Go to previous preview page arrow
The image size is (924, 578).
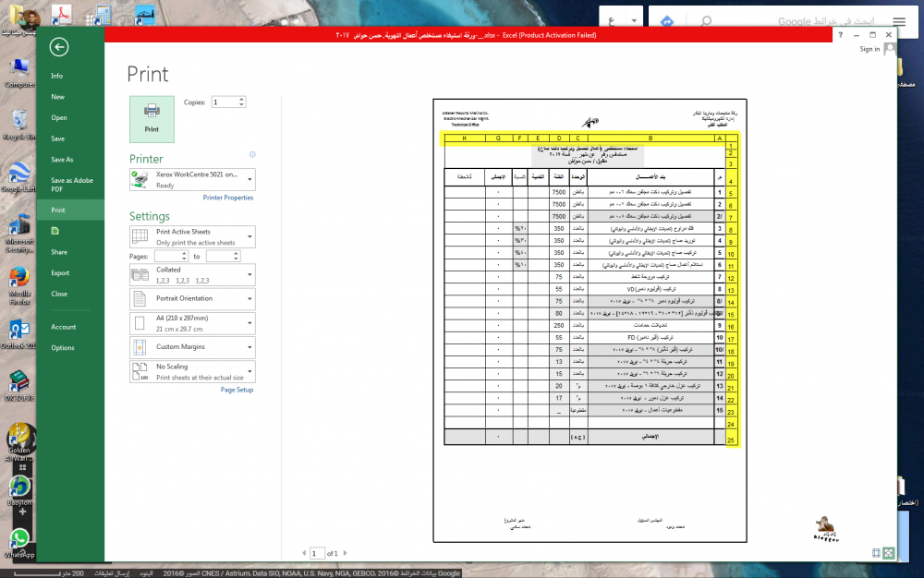pos(304,553)
